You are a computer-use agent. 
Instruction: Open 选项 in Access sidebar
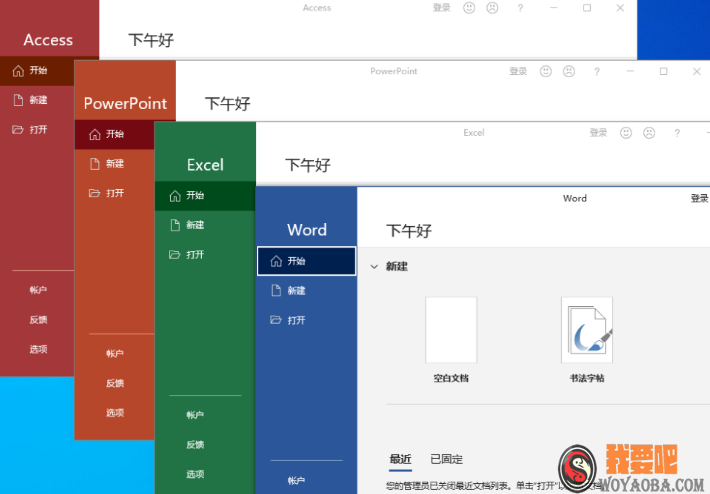38,349
